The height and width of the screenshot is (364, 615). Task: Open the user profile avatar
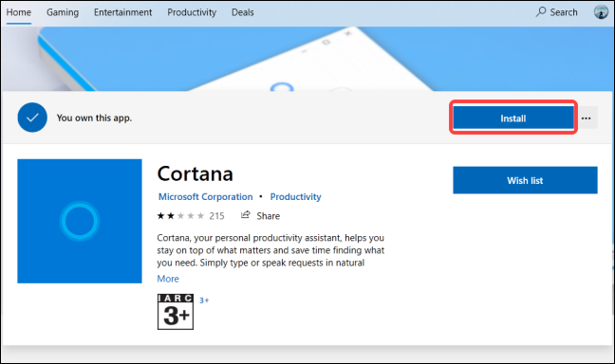pos(601,12)
